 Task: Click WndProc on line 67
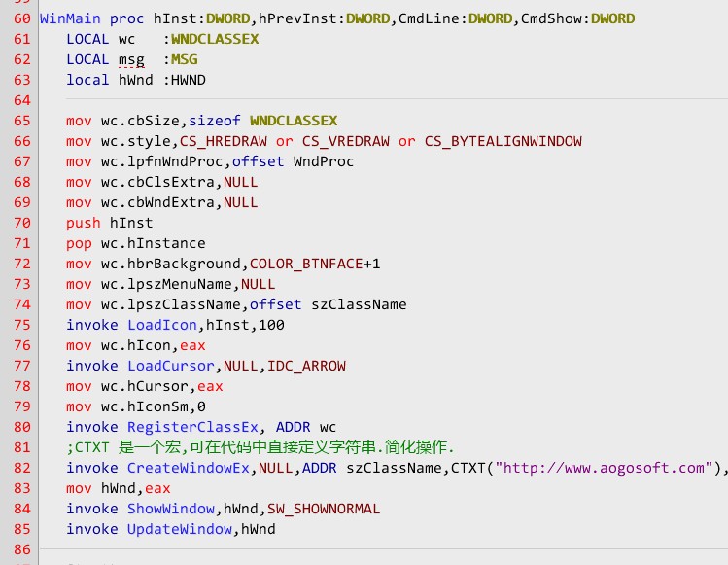324,161
